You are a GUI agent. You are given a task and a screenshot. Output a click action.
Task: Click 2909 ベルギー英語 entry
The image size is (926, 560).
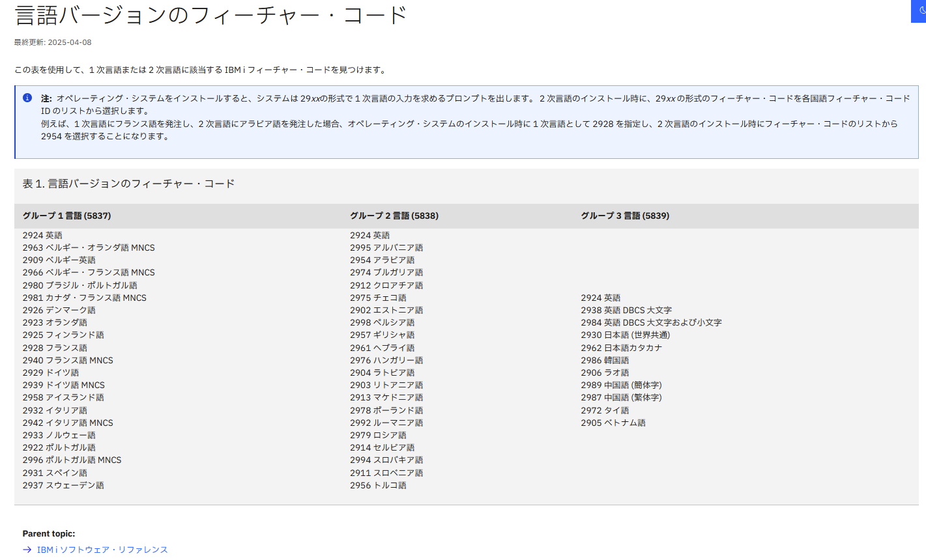pos(59,260)
